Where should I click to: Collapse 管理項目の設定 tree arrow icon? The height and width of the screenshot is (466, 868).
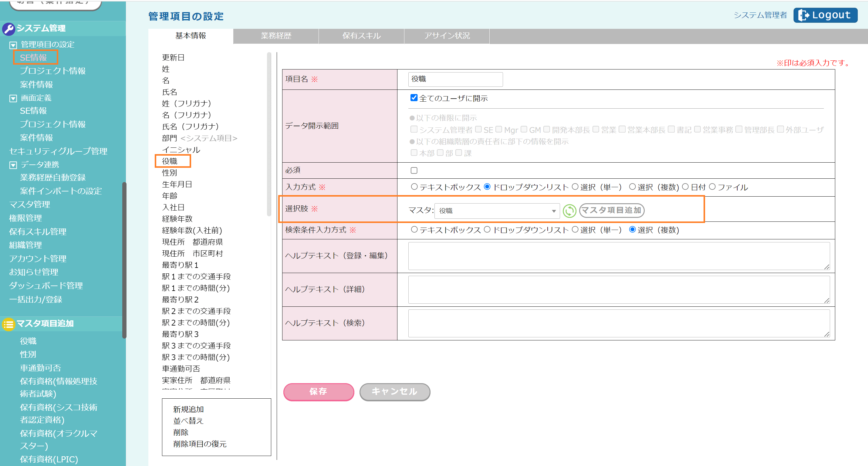pyautogui.click(x=13, y=45)
